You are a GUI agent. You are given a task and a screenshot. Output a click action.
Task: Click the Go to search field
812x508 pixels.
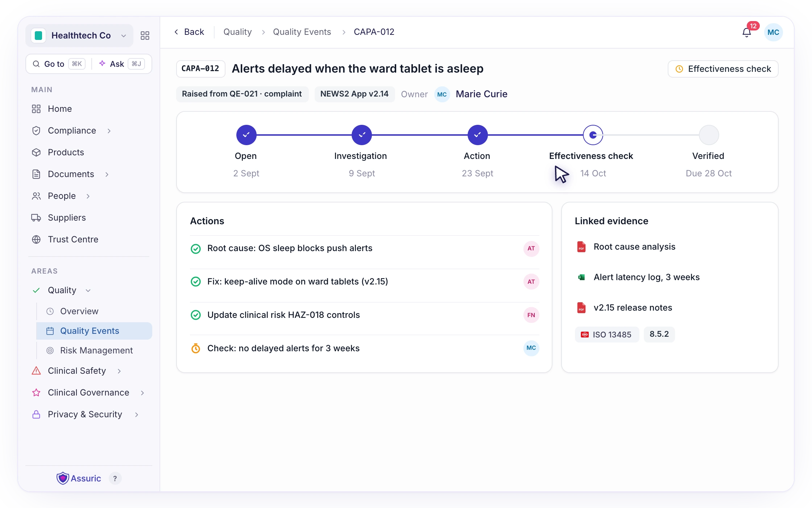(59, 64)
